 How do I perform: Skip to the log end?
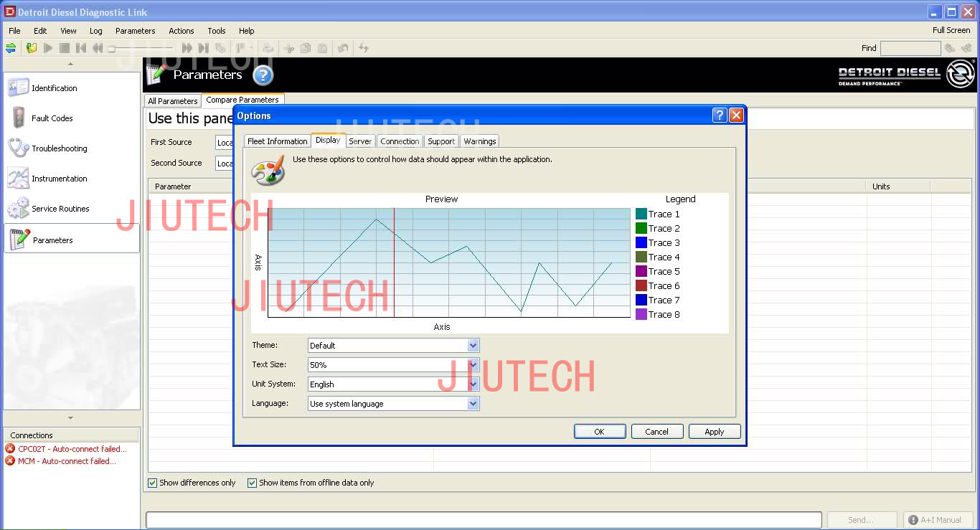(x=204, y=48)
